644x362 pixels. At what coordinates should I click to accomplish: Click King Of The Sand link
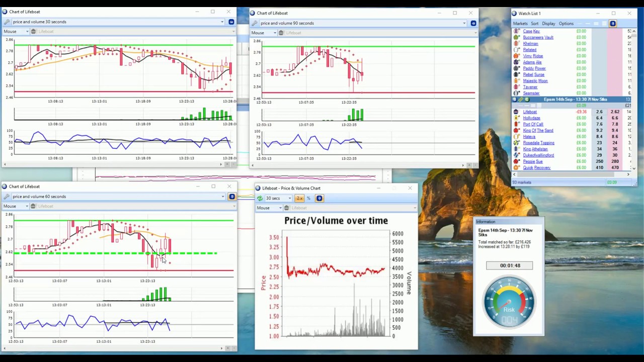pyautogui.click(x=538, y=130)
